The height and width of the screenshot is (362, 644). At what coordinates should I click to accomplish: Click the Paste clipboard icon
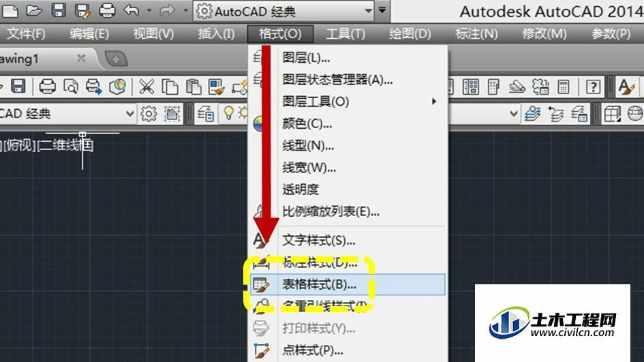[x=194, y=87]
